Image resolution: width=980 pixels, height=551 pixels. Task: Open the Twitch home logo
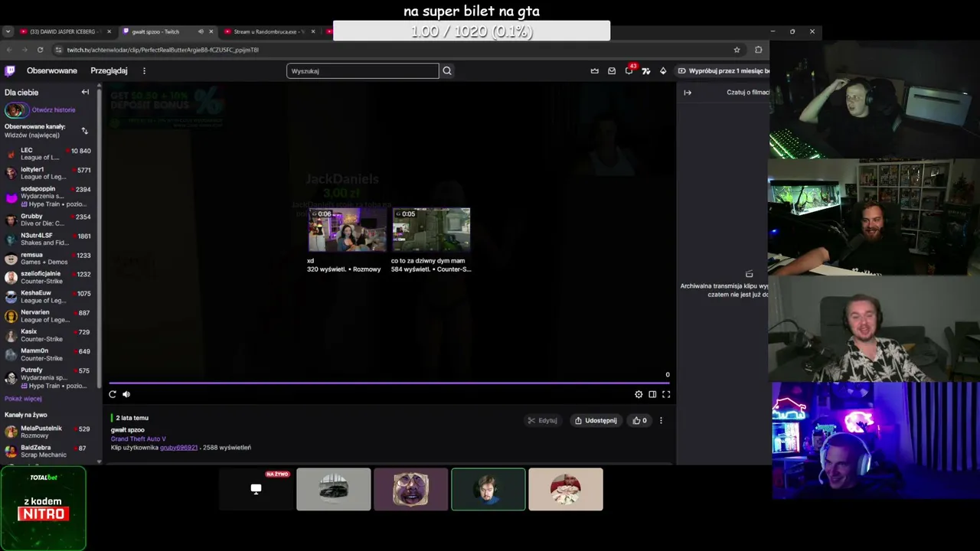point(10,70)
